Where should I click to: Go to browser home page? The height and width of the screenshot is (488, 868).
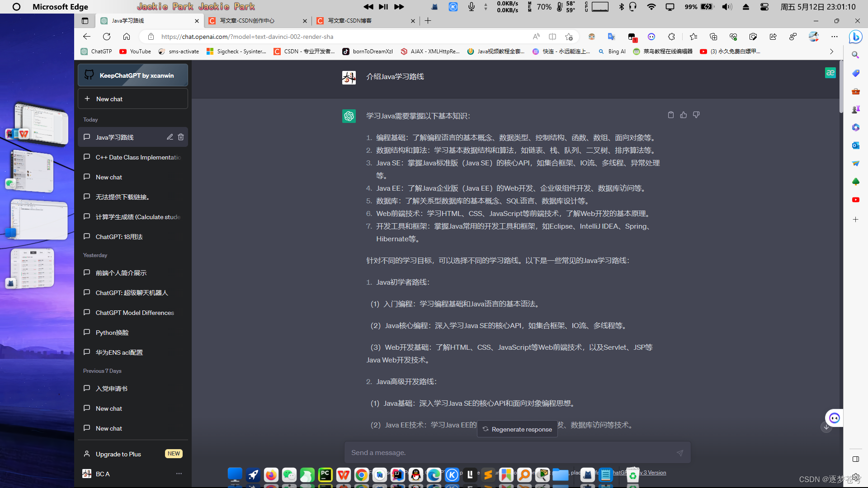(127, 37)
